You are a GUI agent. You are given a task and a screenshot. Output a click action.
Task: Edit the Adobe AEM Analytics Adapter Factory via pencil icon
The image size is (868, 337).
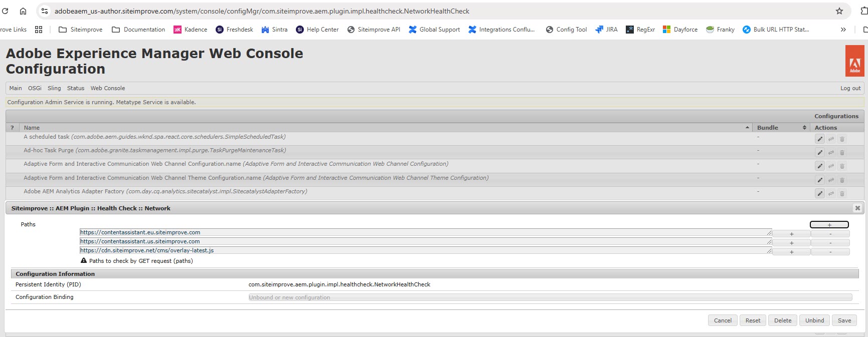point(820,193)
